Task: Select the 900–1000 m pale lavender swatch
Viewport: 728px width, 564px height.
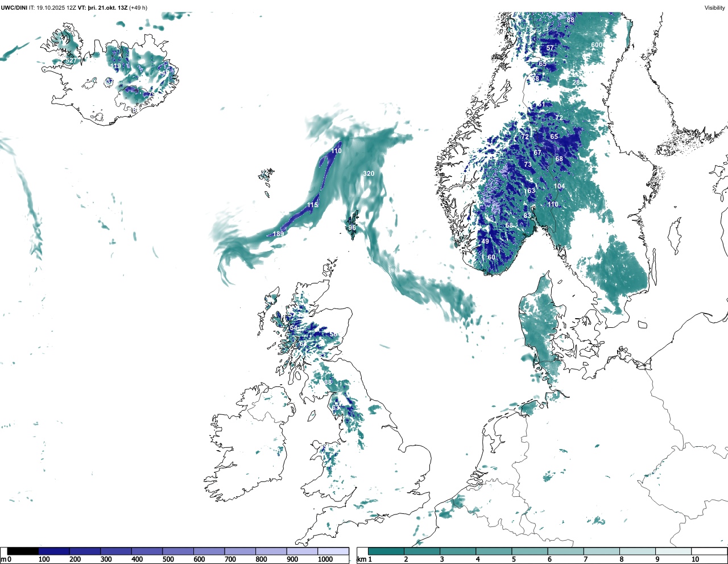Action: 302,551
